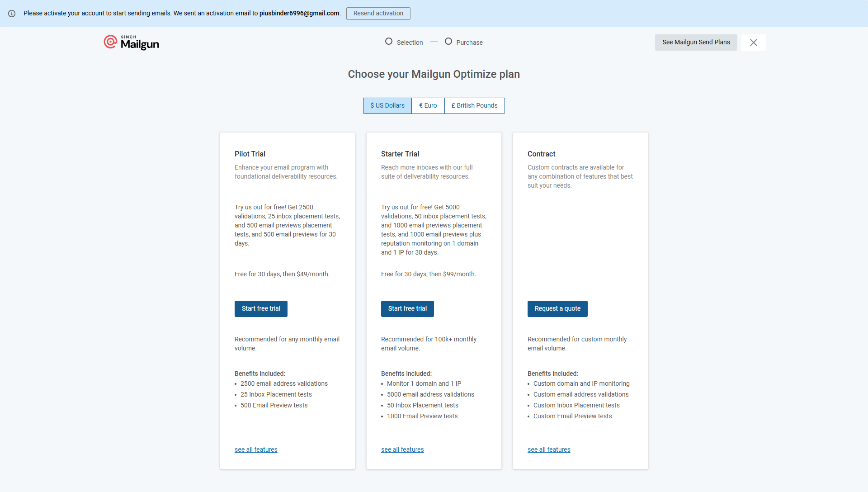Switch currency to British Pounds
Screen dimensions: 868x492
point(475,106)
